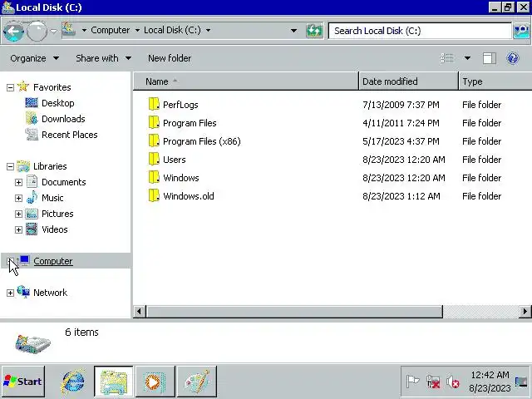Click the green Refresh button
Viewport: 532px width, 399px height.
pyautogui.click(x=314, y=31)
